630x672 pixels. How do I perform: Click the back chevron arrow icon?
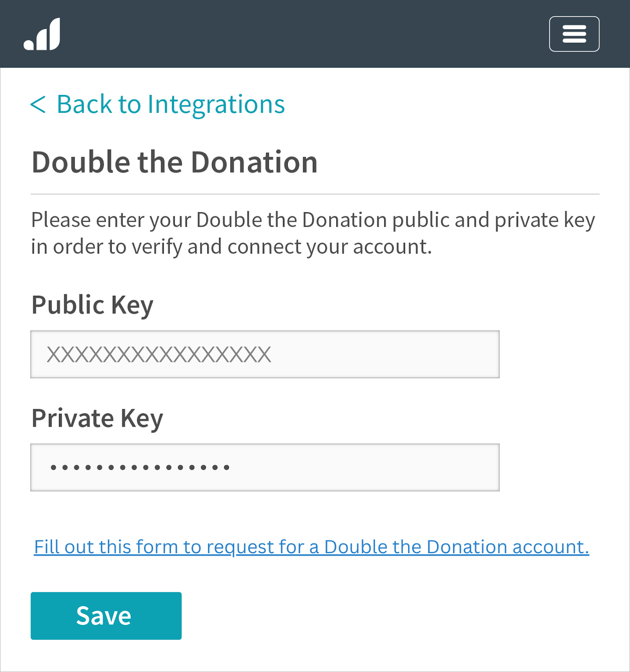tap(38, 104)
